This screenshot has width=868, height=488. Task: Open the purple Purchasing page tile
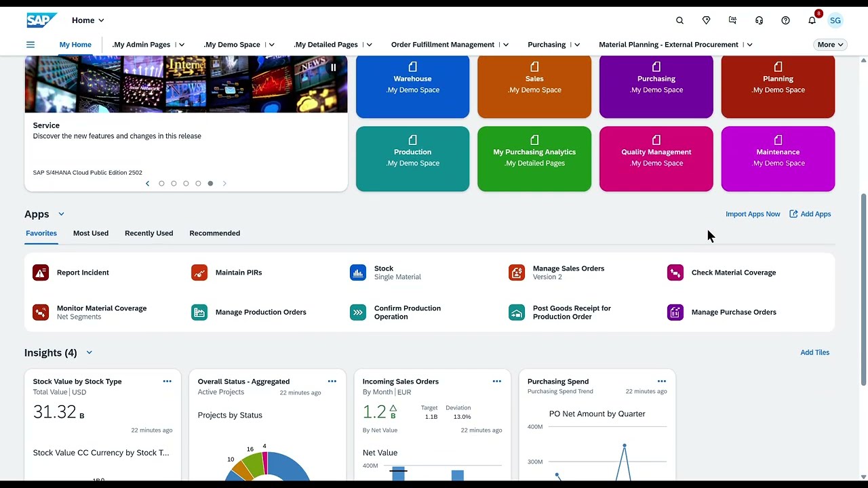[x=656, y=87]
